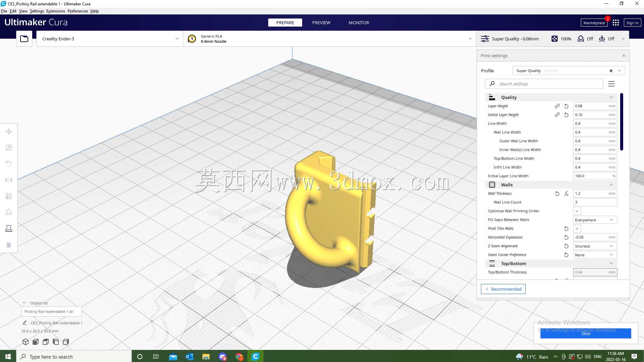This screenshot has width=644, height=362.
Task: Open Seam Corner Preference dropdown
Action: [595, 255]
